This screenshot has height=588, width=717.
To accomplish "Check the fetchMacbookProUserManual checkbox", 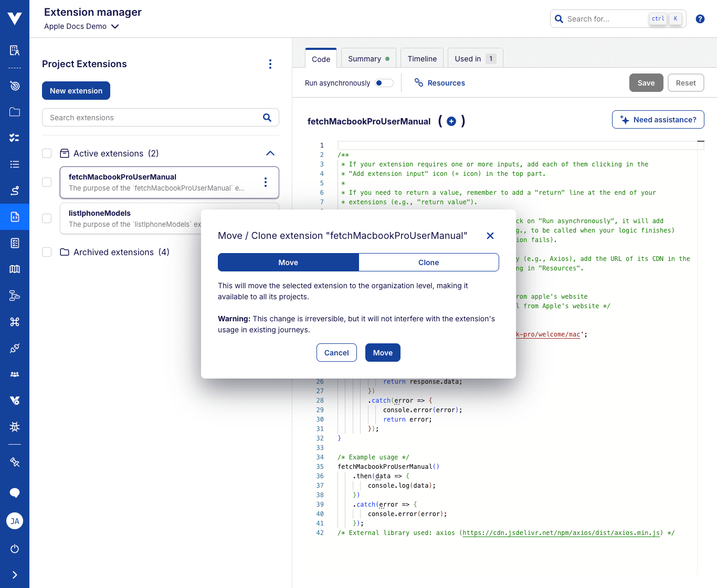I will pos(47,182).
